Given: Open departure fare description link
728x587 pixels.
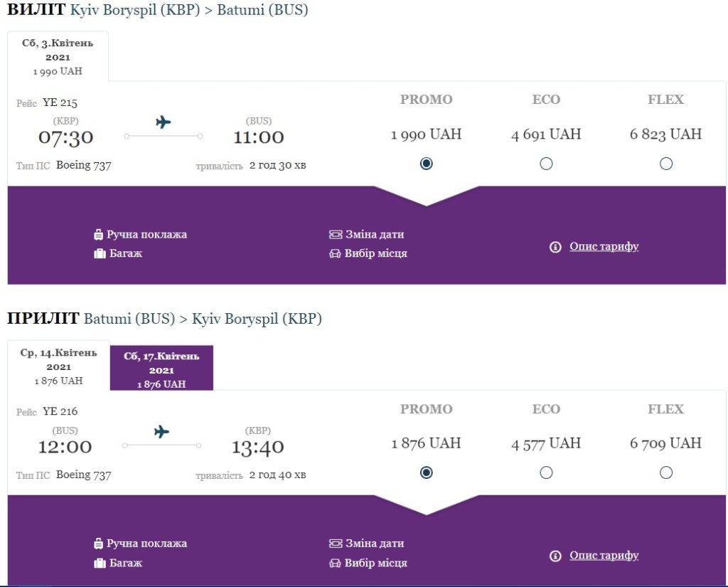Looking at the screenshot, I should 604,246.
